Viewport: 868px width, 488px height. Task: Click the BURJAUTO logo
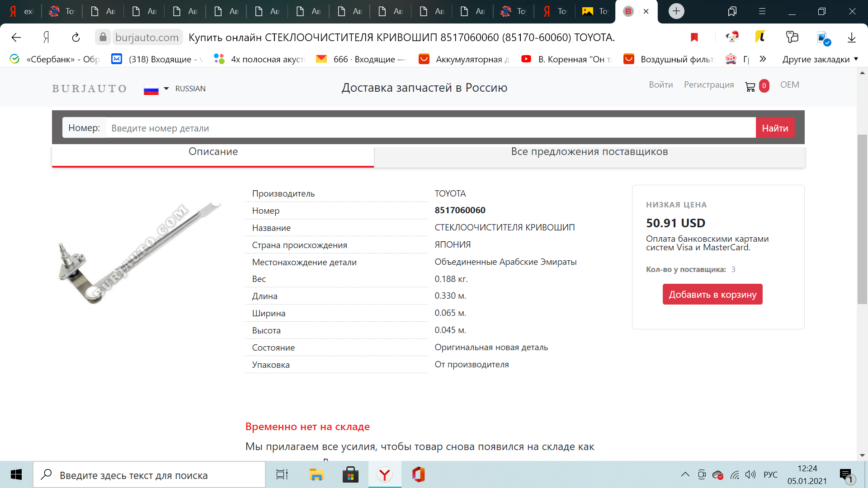pyautogui.click(x=90, y=89)
